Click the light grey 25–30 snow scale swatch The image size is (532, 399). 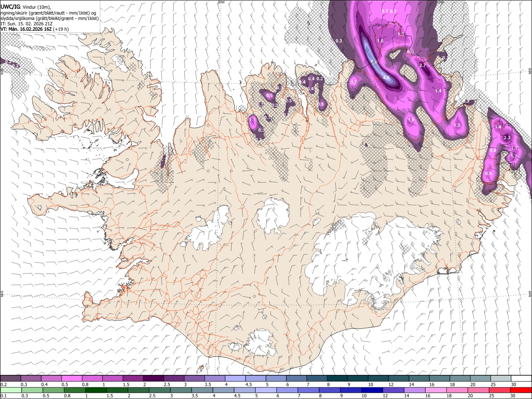[500, 379]
